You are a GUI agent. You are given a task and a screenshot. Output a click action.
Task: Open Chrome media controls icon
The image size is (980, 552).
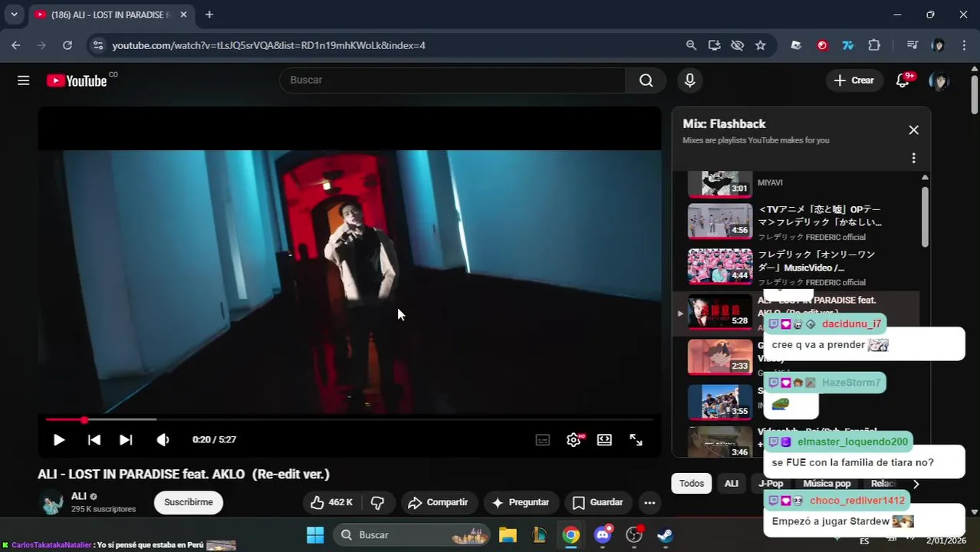(912, 45)
